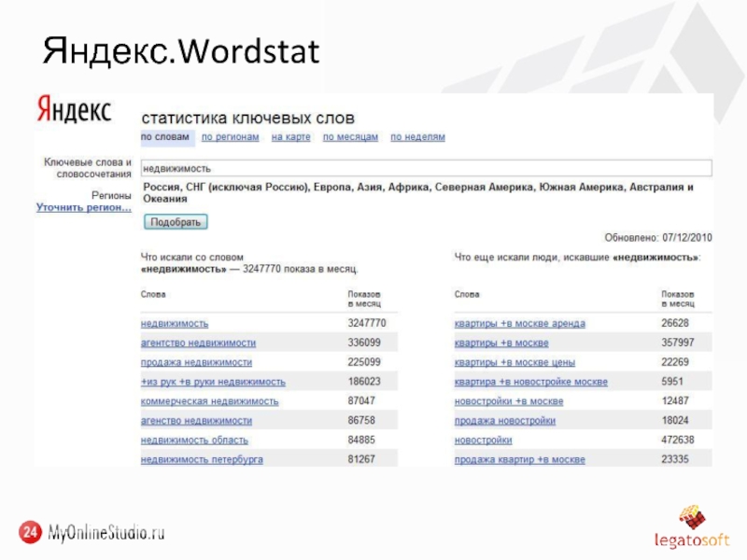Click the value 81267
The height and width of the screenshot is (560, 747).
[361, 459]
